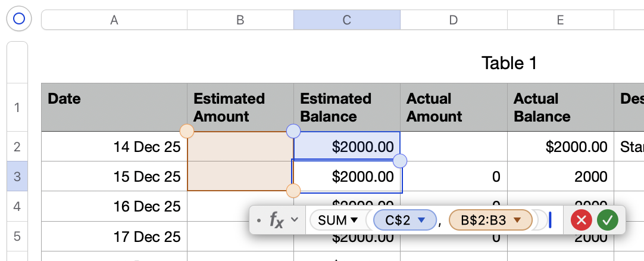Open C$2 reference options dropdown
Screen dimensions: 644x261
(422, 220)
